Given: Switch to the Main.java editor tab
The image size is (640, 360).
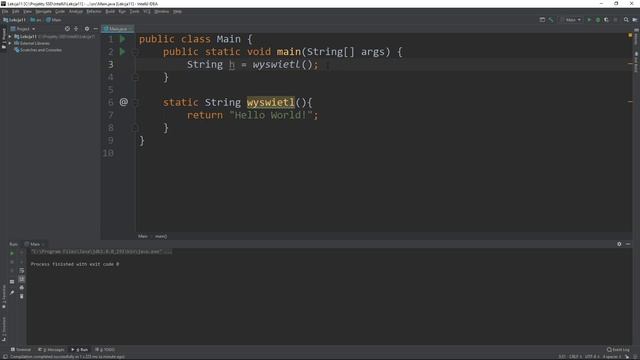Looking at the screenshot, I should click(118, 29).
